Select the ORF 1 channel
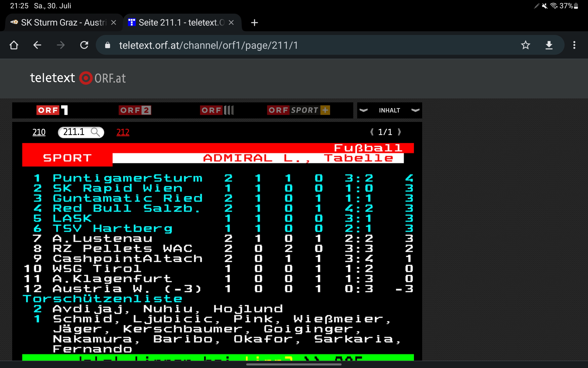 point(52,110)
